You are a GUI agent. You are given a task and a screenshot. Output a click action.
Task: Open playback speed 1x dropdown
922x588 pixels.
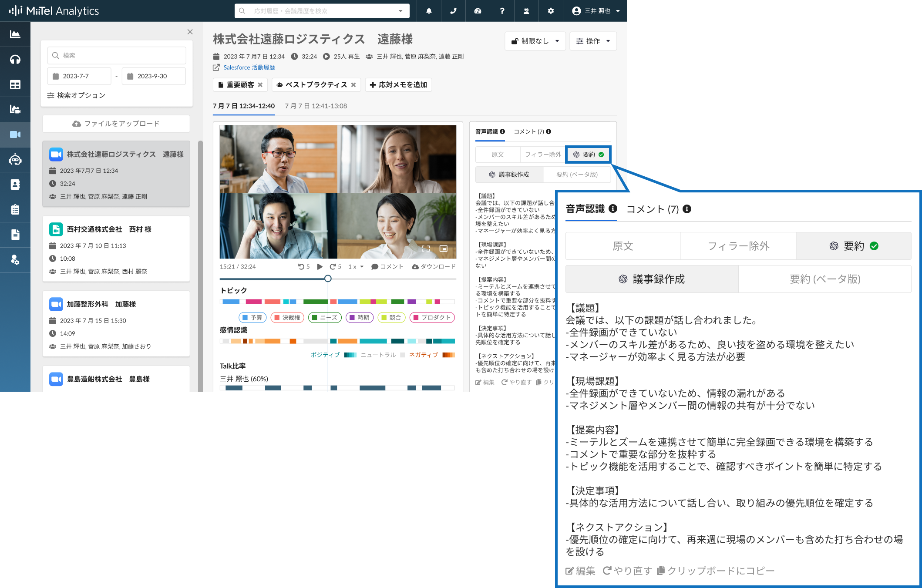point(356,266)
